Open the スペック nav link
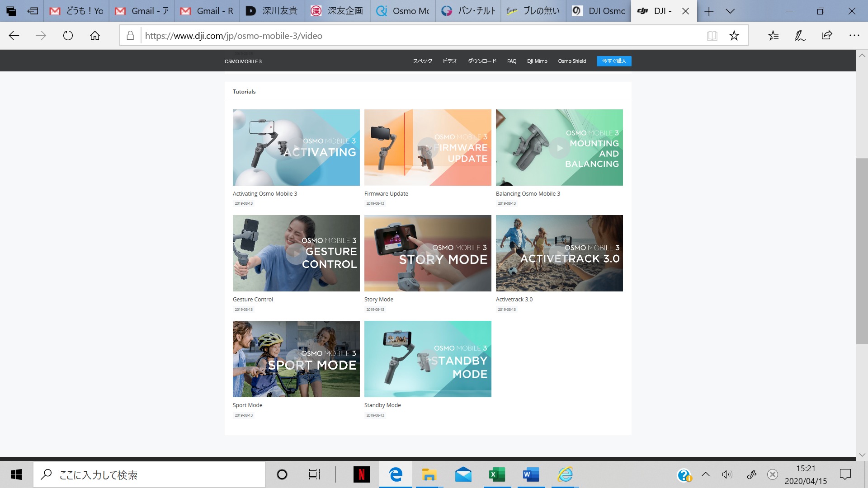 coord(422,61)
